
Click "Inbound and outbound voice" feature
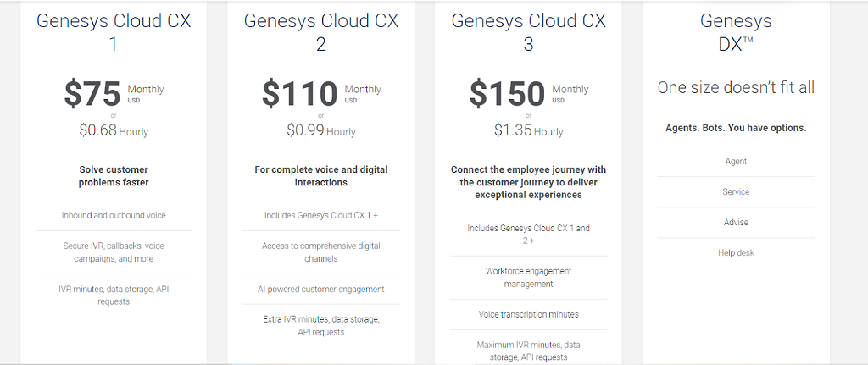tap(114, 215)
